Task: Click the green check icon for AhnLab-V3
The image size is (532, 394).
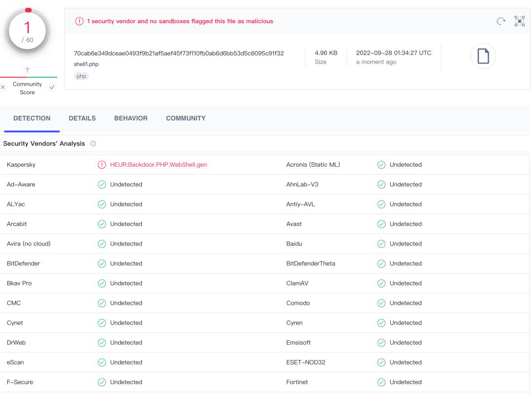Action: coord(381,184)
